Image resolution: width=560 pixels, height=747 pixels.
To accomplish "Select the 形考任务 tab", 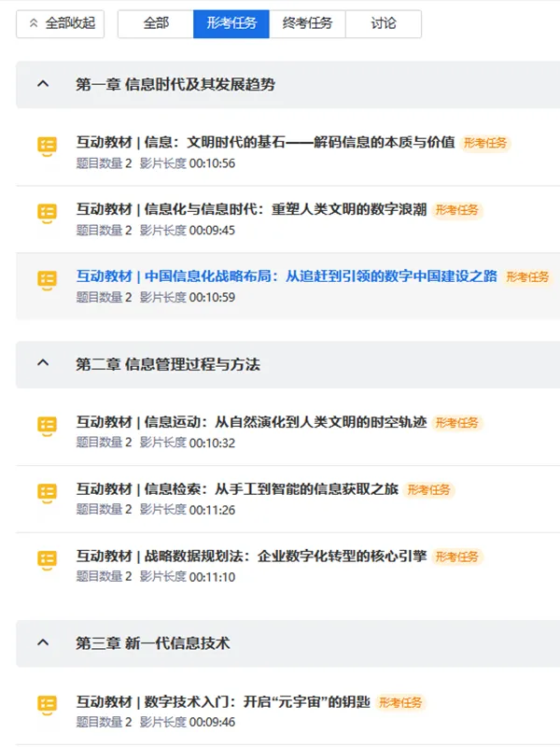I will [231, 23].
